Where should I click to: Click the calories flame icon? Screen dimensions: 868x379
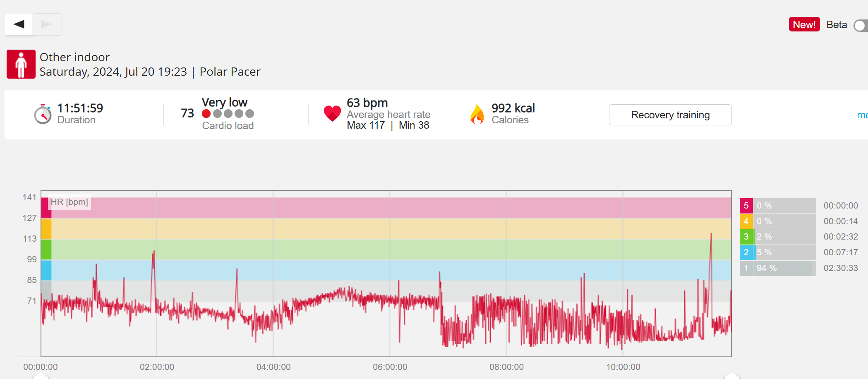(x=477, y=114)
